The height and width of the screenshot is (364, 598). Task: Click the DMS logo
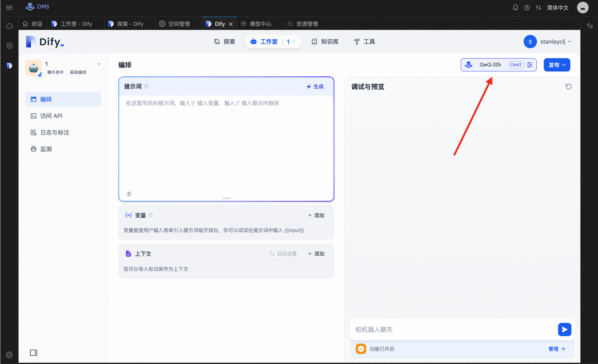point(37,7)
